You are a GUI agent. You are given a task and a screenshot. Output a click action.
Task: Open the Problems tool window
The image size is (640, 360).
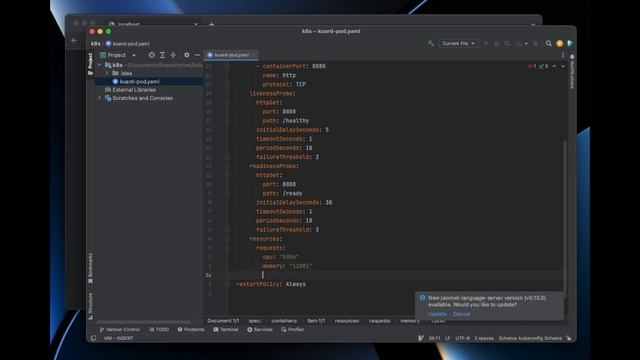[191, 329]
